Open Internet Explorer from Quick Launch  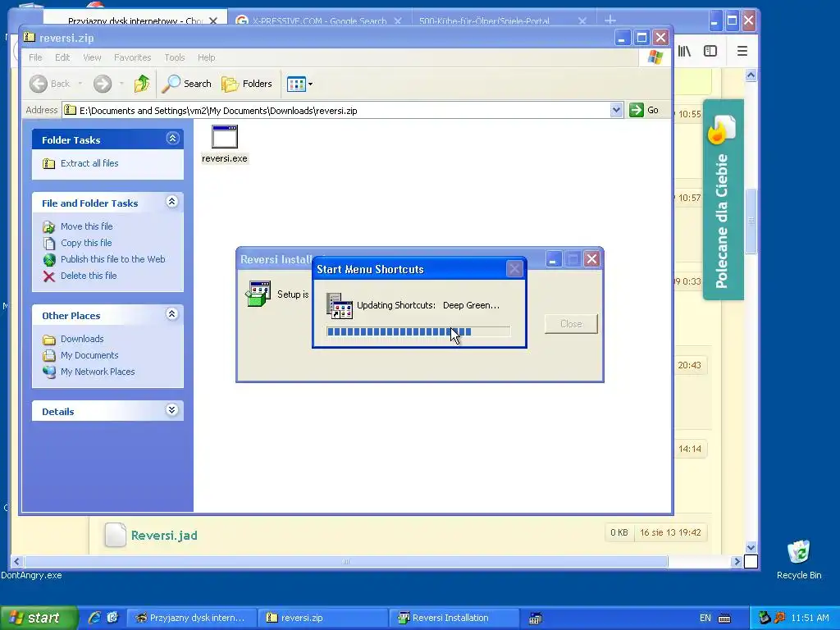click(x=94, y=618)
